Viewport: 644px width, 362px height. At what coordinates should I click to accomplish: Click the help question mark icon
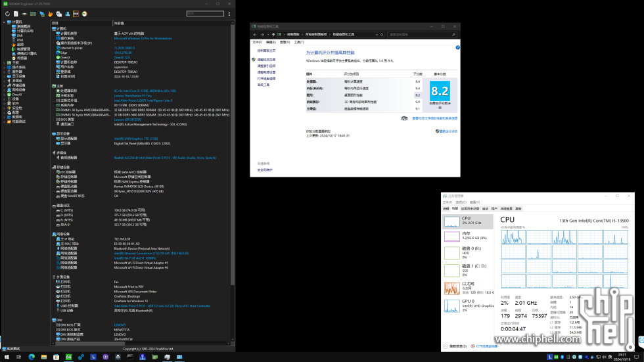pos(457,47)
